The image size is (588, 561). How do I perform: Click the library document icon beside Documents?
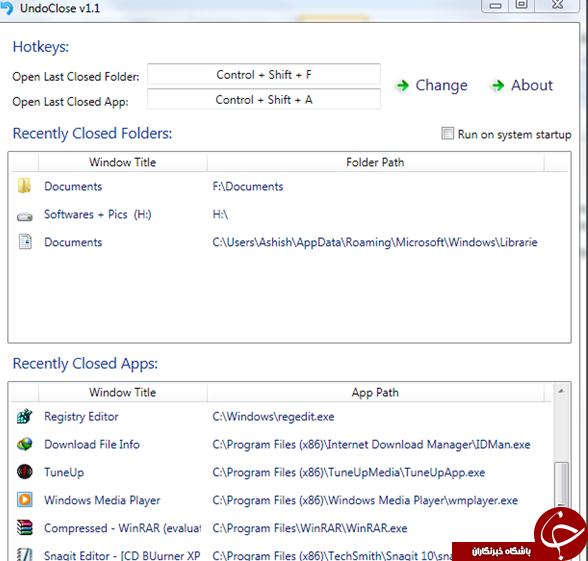coord(25,242)
